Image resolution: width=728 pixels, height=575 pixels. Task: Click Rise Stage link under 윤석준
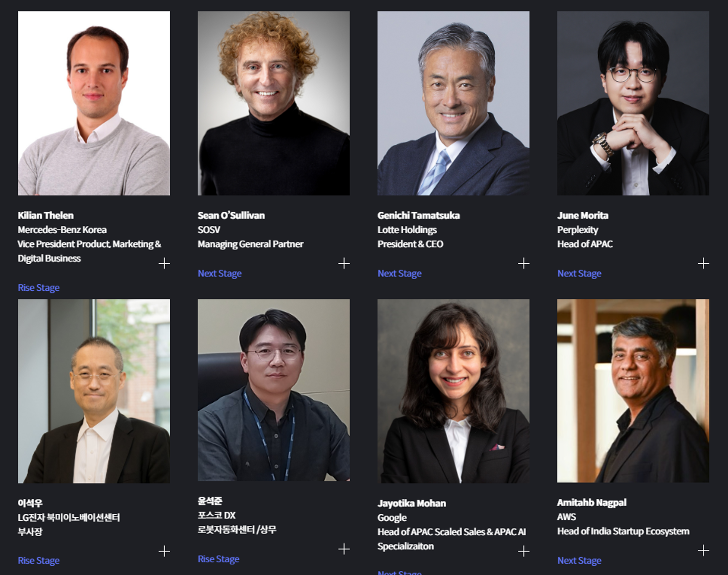coord(219,559)
